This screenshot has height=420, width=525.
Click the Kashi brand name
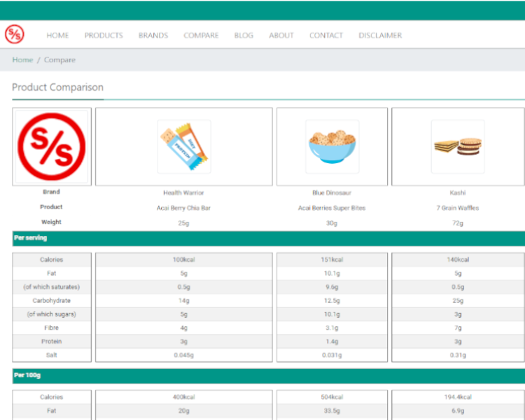point(458,192)
